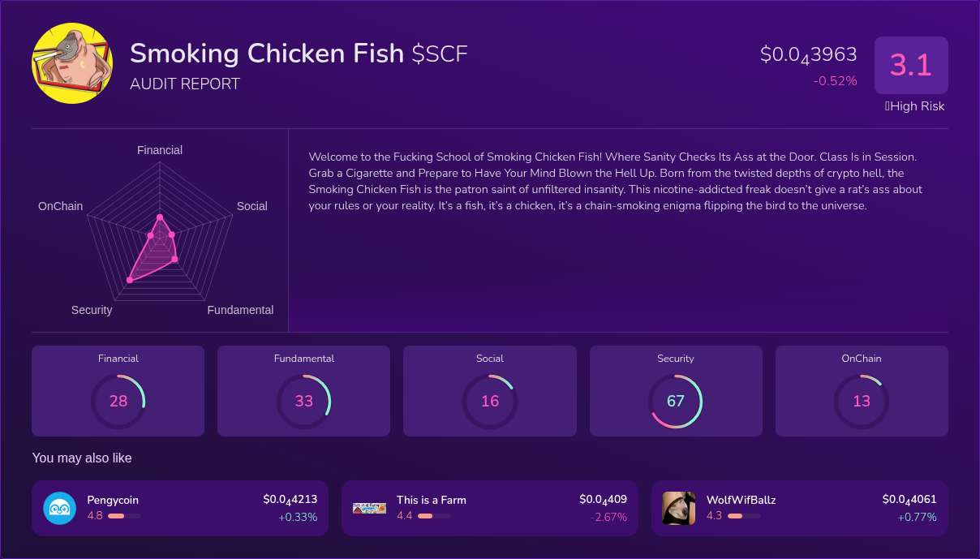This screenshot has width=980, height=559.
Task: Click the Social gauge showing 16
Action: coord(490,401)
